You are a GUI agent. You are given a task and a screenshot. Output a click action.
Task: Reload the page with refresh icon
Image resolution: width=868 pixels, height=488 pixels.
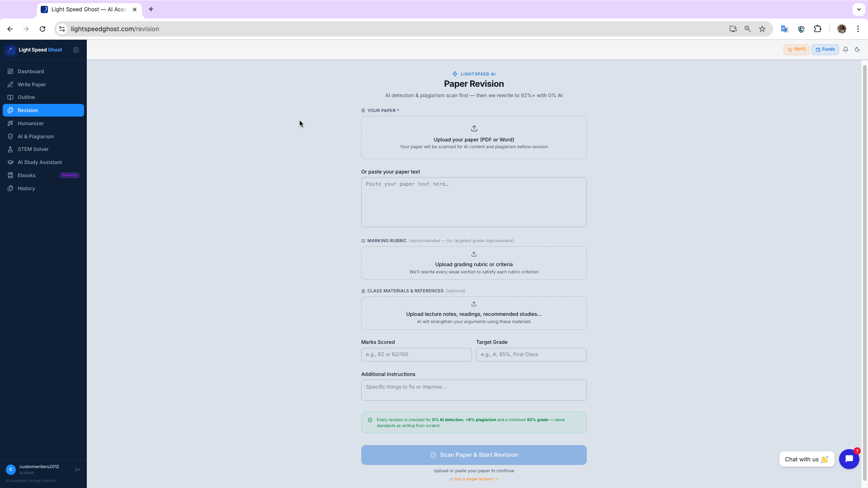pos(42,29)
